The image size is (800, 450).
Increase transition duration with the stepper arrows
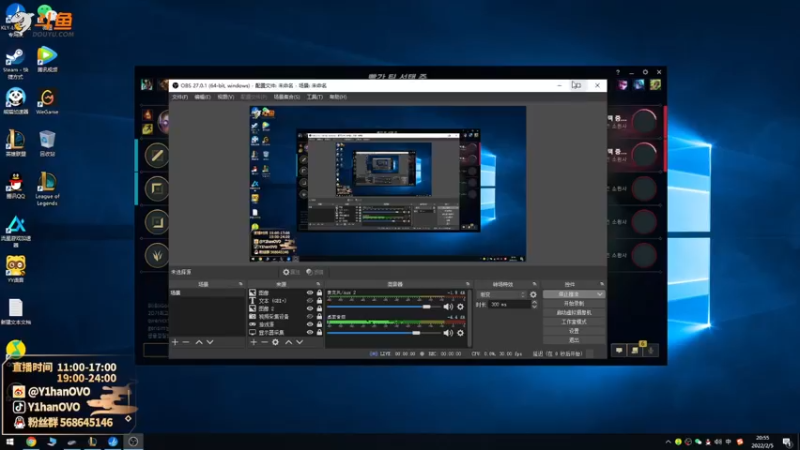(x=534, y=302)
